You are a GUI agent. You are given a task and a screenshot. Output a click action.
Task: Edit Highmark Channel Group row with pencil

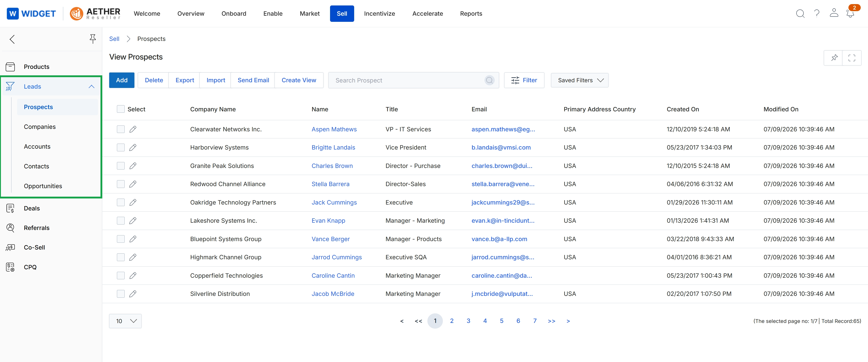(133, 257)
